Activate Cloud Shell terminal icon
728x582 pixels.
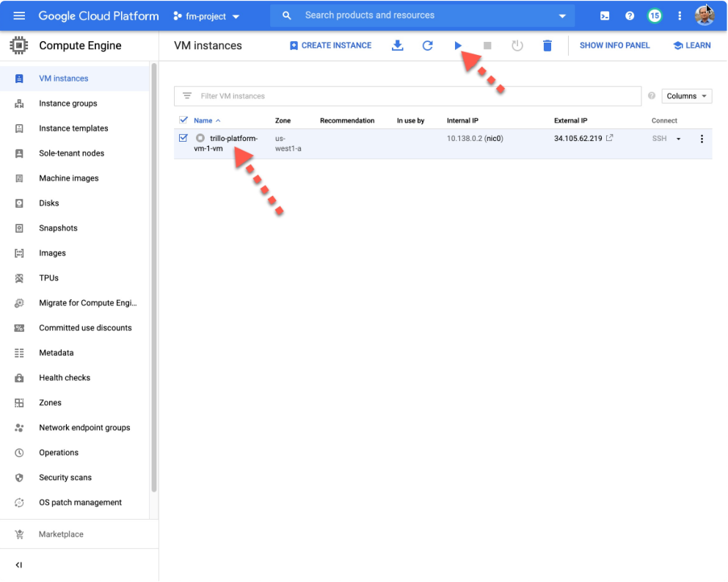[605, 16]
